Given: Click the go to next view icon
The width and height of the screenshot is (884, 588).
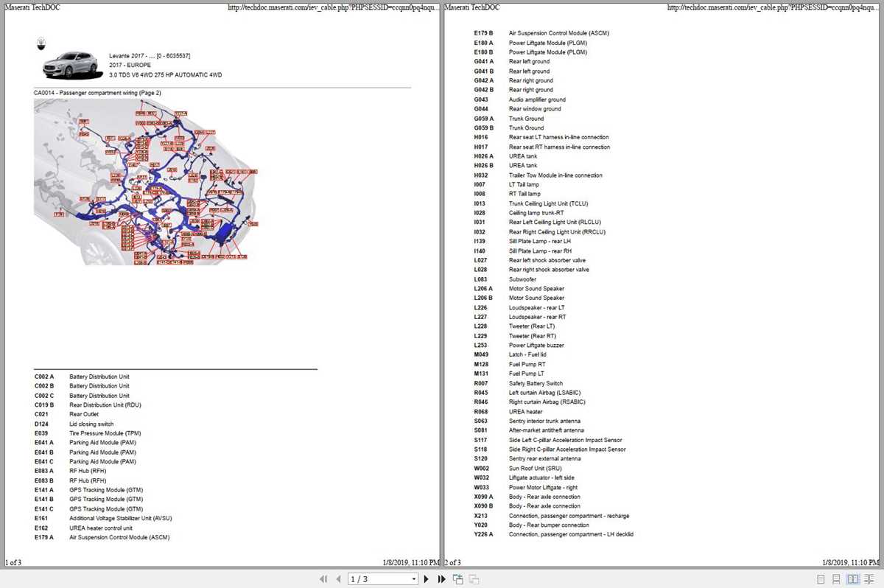Looking at the screenshot, I should pyautogui.click(x=474, y=579).
